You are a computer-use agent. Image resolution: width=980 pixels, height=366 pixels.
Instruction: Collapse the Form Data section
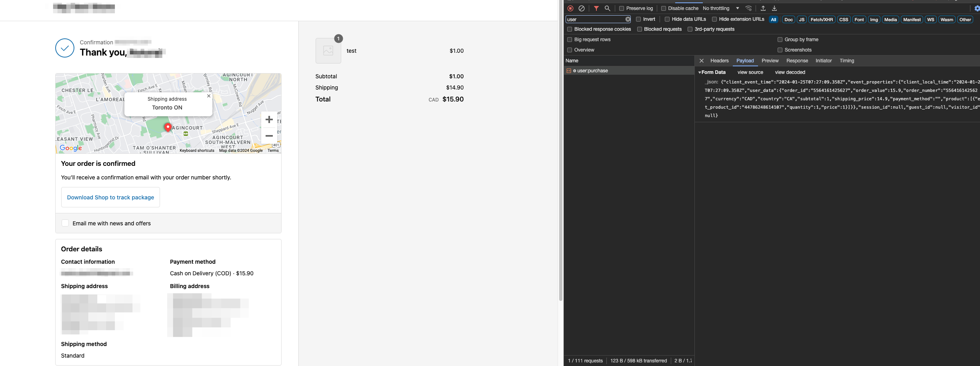coord(700,72)
